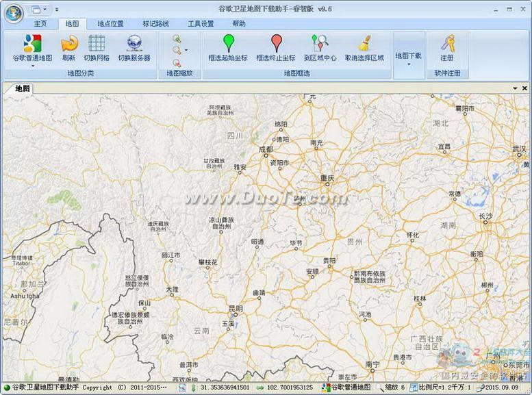Click 成都 city on the map
The width and height of the screenshot is (532, 395).
coord(266,149)
